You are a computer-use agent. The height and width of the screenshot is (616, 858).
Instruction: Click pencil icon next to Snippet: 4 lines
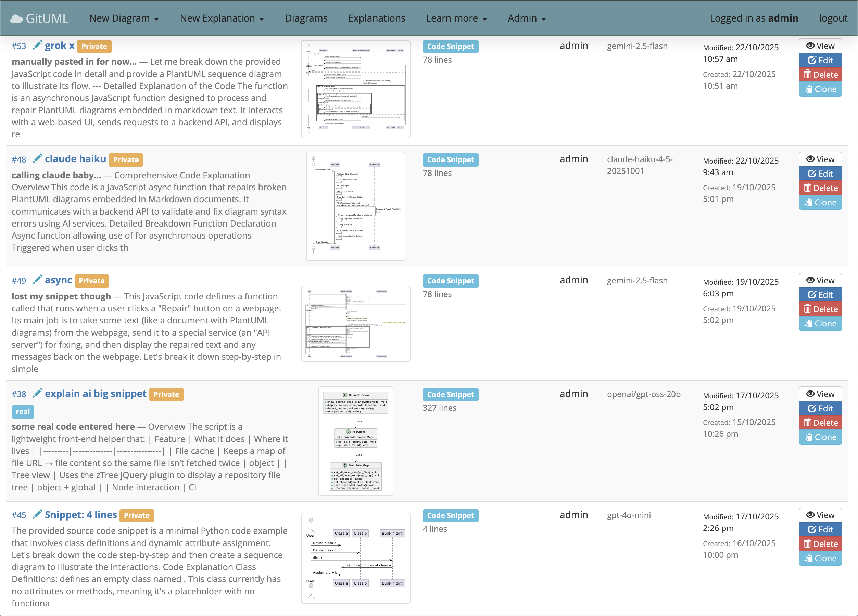tap(37, 515)
